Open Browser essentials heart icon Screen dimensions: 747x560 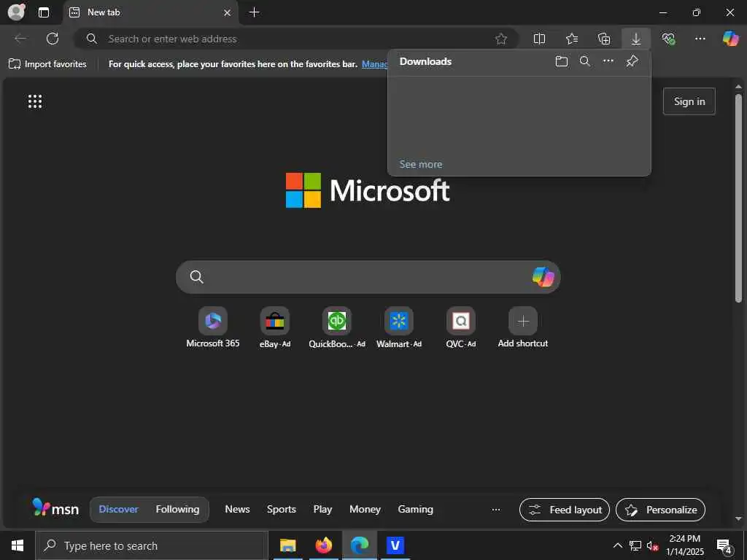point(668,39)
